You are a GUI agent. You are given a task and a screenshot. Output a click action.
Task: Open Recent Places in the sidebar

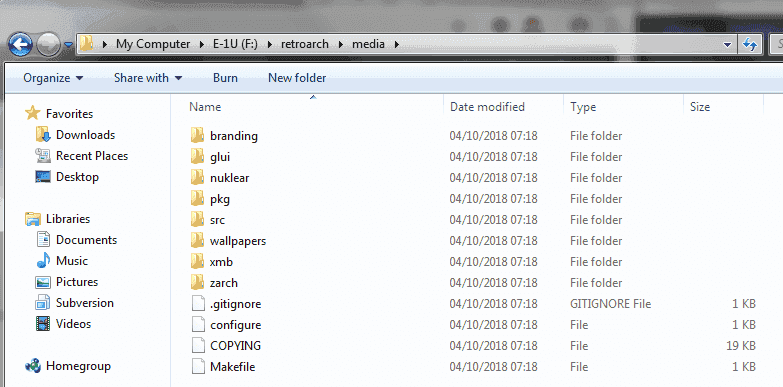[x=92, y=156]
